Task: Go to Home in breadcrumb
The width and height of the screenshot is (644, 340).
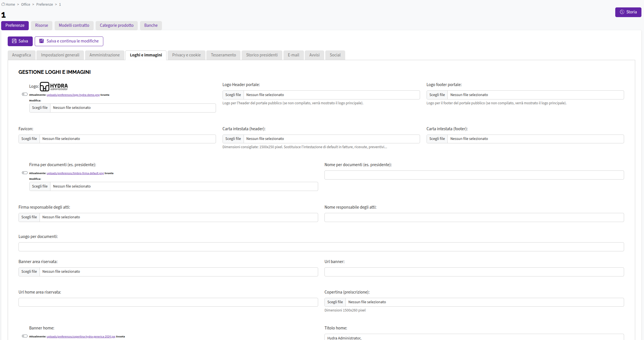Action: 10,4
